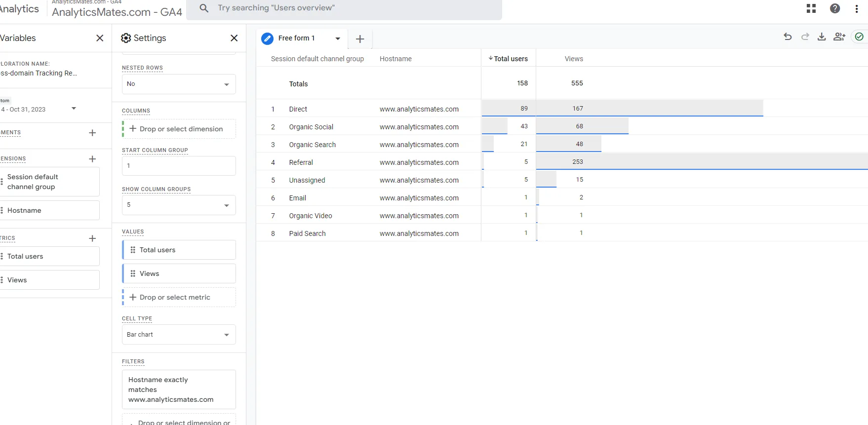Click Drop or select dimension in Columns

(179, 129)
